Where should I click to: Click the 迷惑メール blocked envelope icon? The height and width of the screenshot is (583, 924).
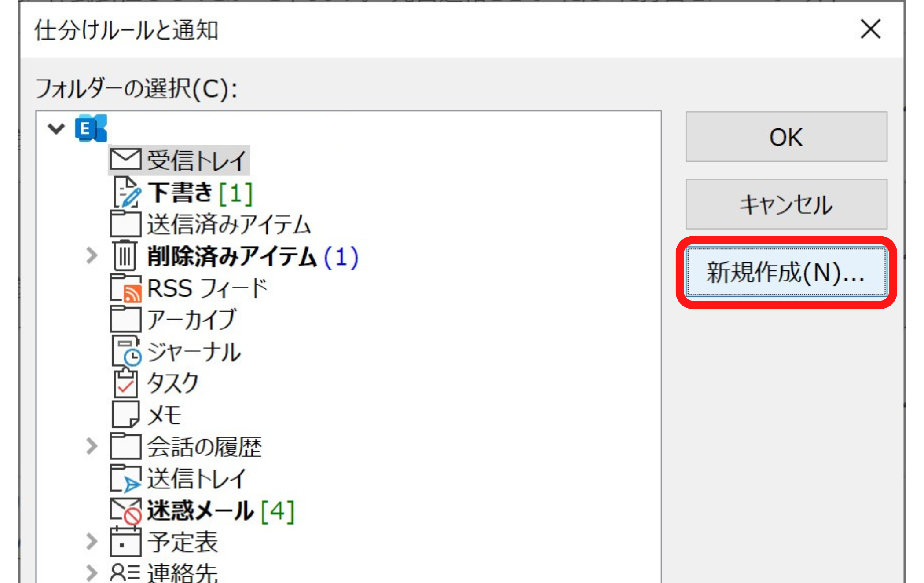(x=126, y=511)
